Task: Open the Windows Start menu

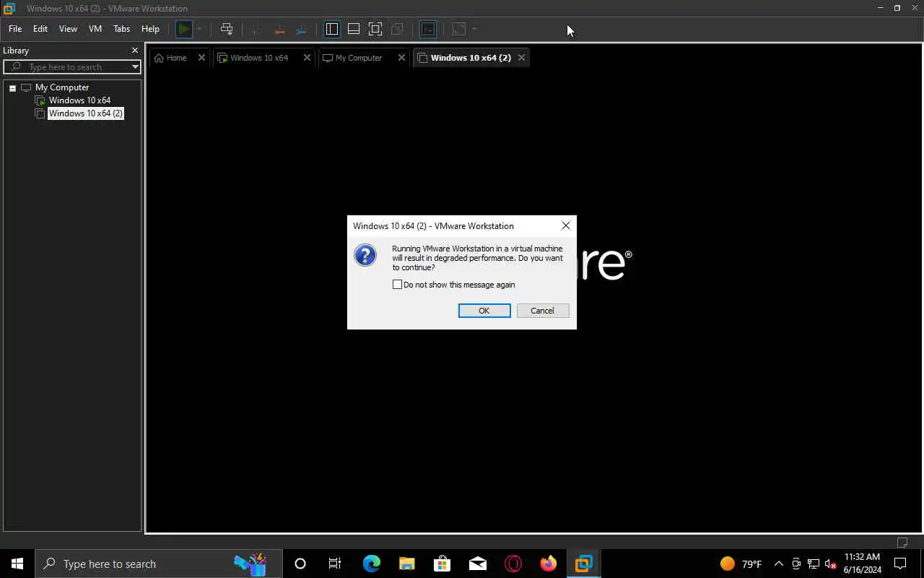Action: point(17,564)
